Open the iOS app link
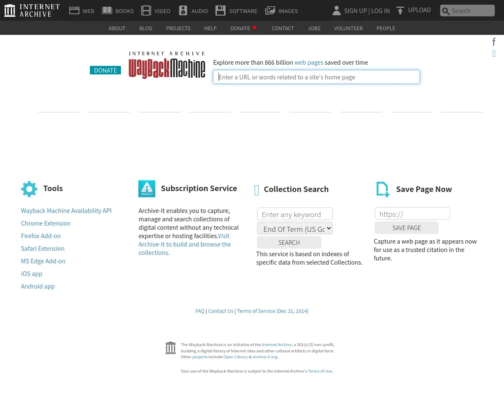This screenshot has height=420, width=504. pyautogui.click(x=31, y=273)
